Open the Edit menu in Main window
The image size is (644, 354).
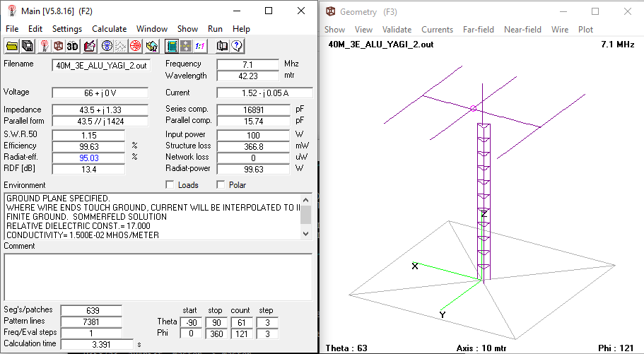35,29
